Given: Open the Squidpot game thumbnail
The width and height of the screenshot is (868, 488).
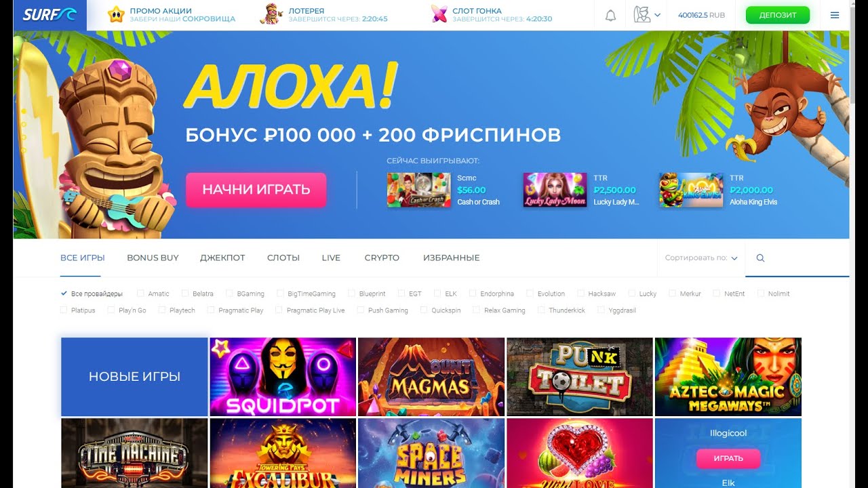Looking at the screenshot, I should click(x=283, y=377).
